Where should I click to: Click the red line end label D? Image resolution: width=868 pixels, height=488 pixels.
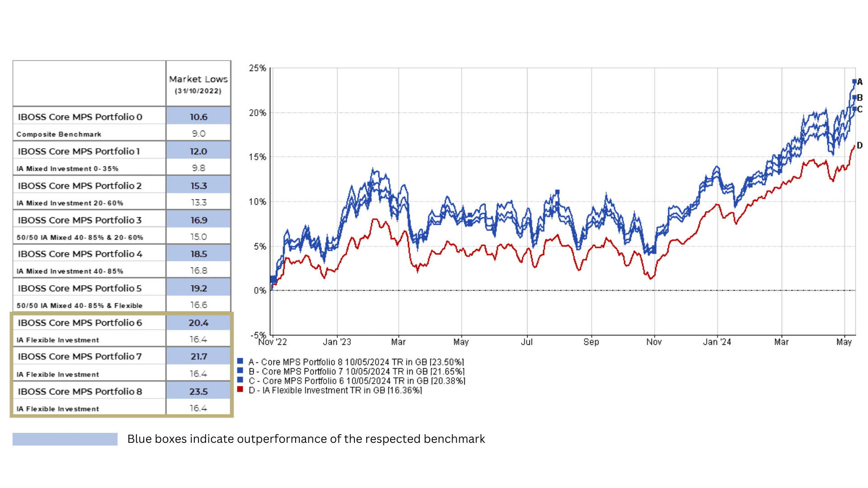[859, 145]
